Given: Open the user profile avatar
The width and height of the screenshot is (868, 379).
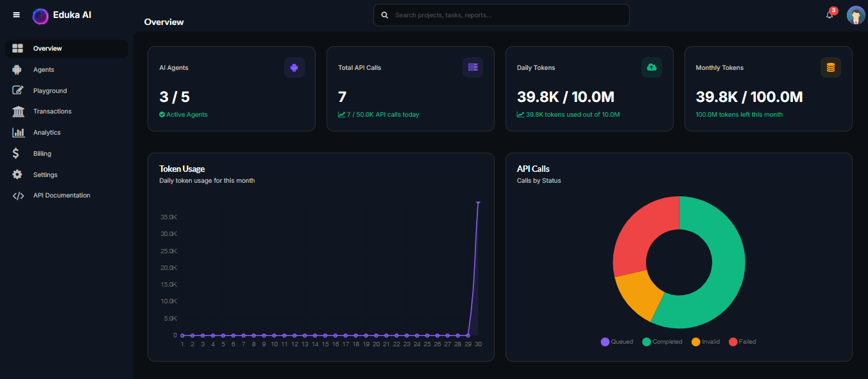Looking at the screenshot, I should coord(856,15).
